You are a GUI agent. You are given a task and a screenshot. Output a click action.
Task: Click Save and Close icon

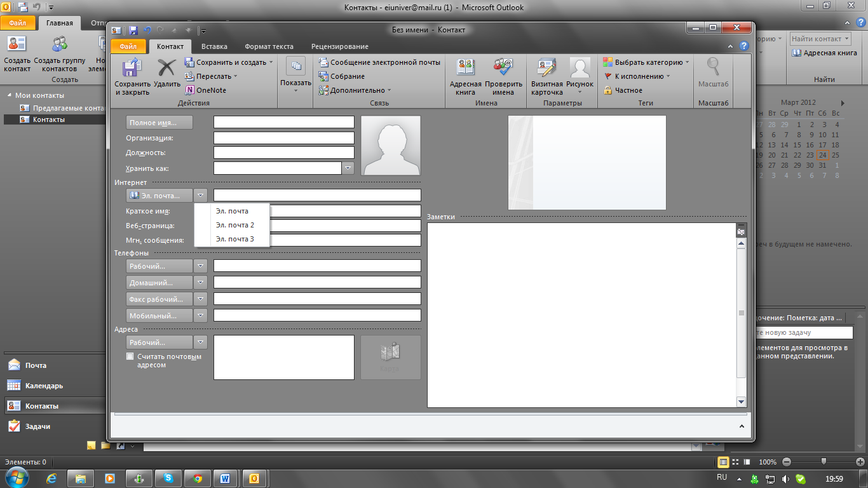132,68
